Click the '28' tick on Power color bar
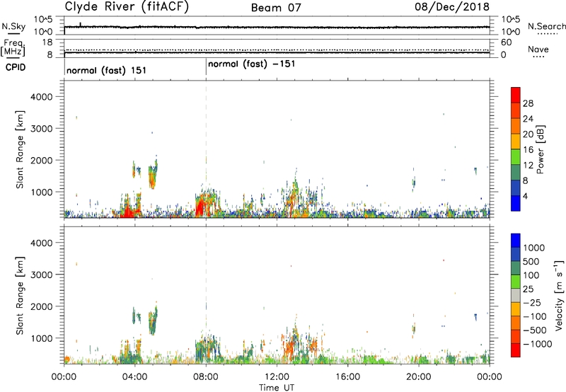Screen dimensions: 566x392 (528, 103)
